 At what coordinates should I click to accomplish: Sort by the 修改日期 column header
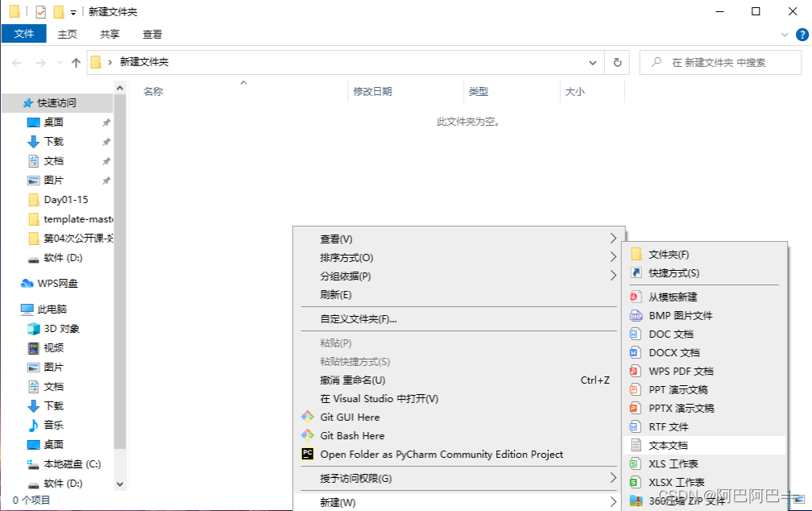372,92
